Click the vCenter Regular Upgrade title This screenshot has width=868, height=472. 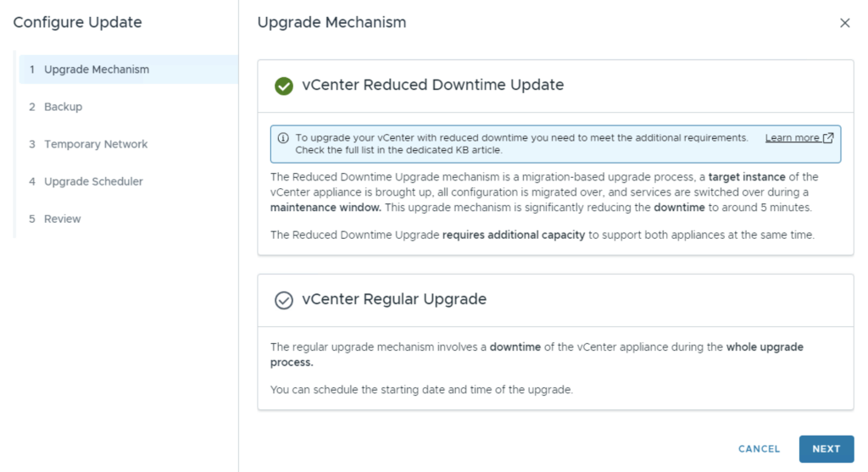point(394,299)
